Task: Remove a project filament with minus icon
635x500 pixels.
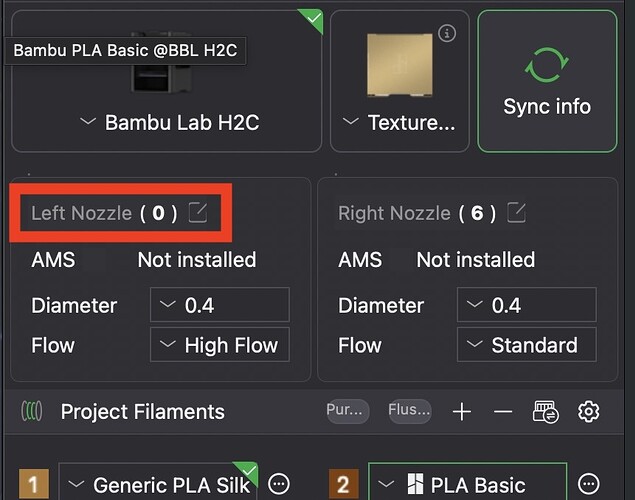Action: [503, 412]
